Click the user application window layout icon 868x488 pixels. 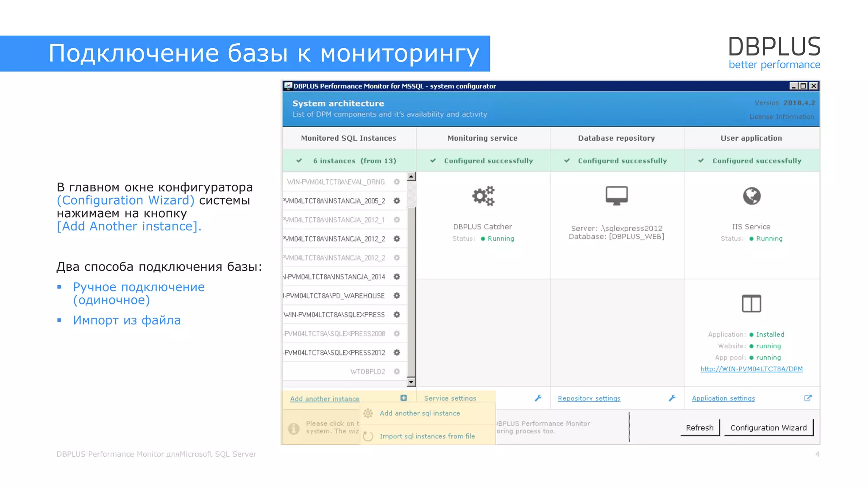[x=751, y=304]
